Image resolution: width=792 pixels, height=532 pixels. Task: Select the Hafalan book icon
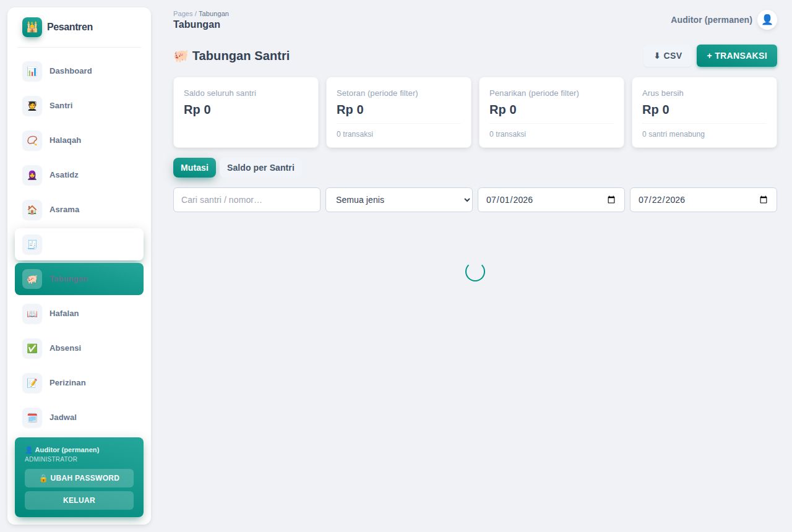pos(32,314)
